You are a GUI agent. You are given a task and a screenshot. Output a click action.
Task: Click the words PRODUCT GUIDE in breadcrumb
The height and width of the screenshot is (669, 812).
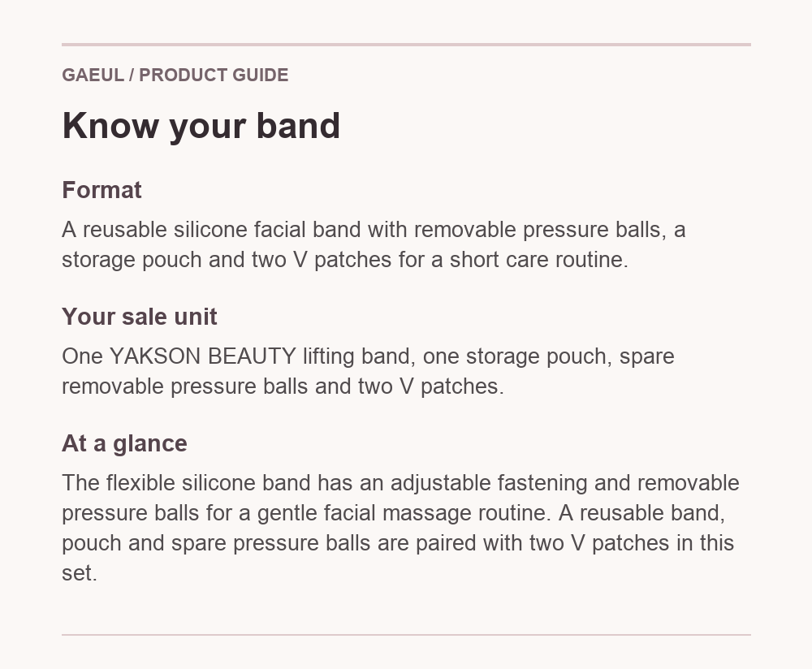(214, 75)
